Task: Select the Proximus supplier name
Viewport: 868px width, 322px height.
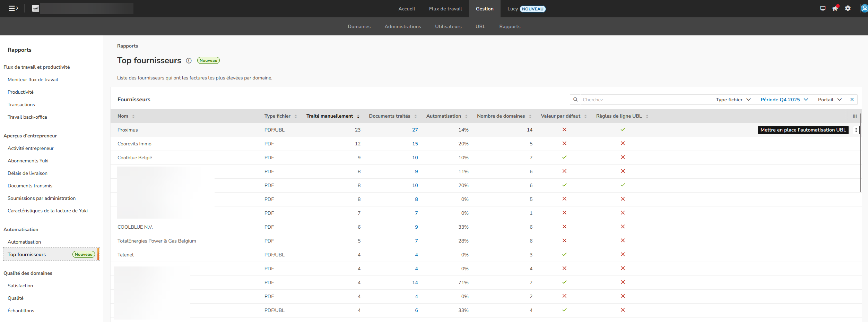Action: pyautogui.click(x=128, y=130)
